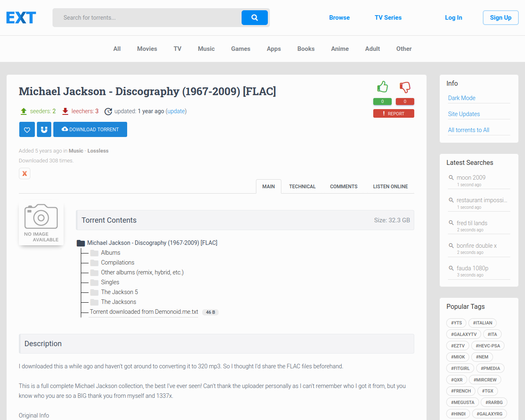525x420 pixels.
Task: Select the Adult category
Action: pos(372,49)
